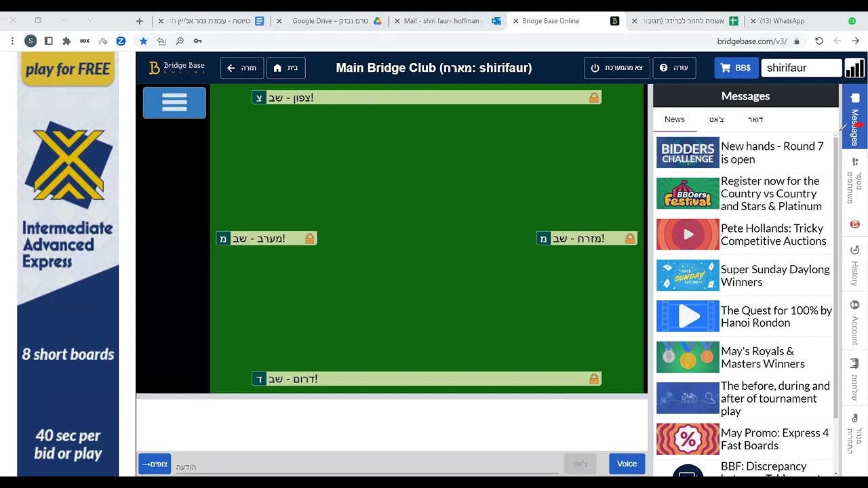Open the tables side panel tab

tap(854, 380)
